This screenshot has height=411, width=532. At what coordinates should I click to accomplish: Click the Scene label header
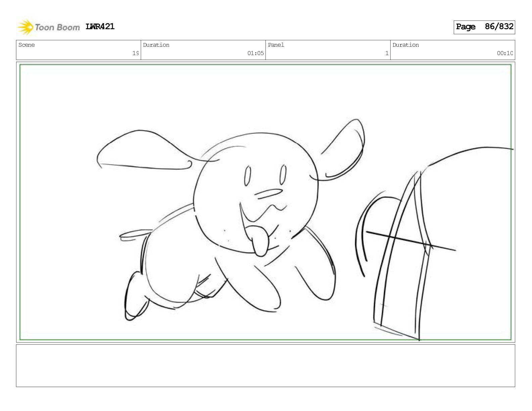(27, 45)
